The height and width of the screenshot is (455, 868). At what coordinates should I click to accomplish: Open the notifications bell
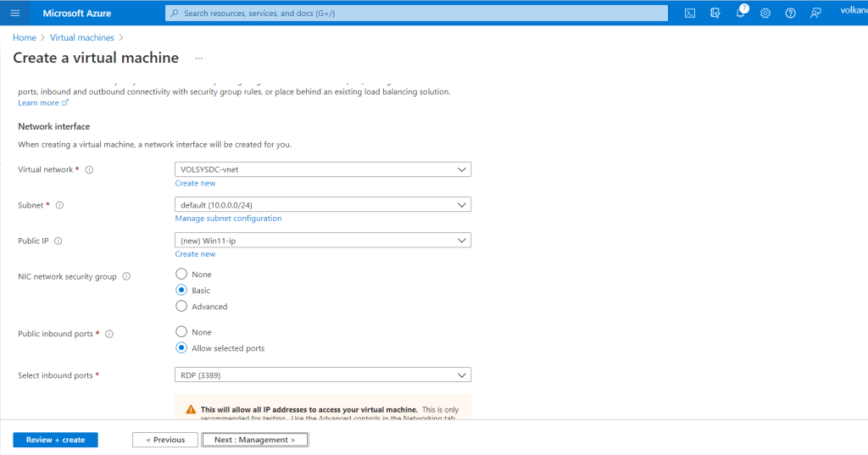740,13
